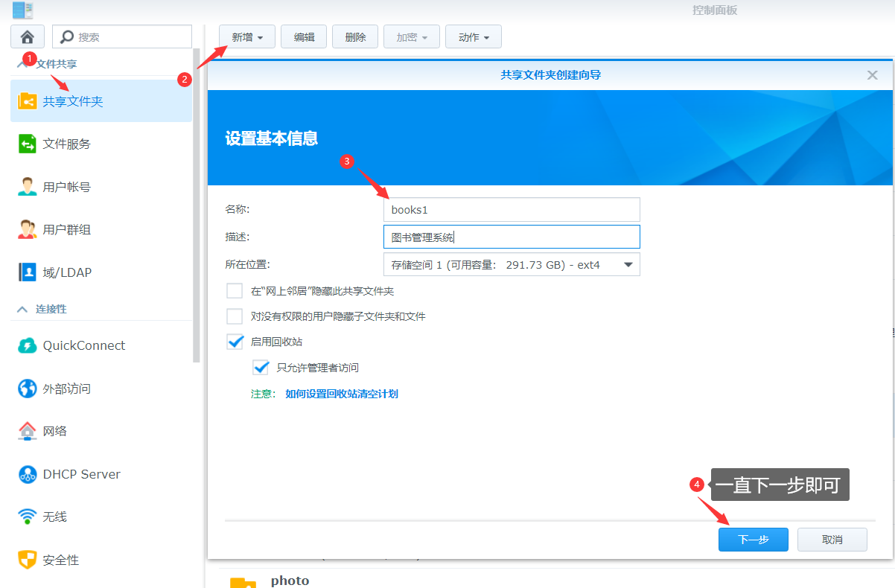Open the 动作 actions dropdown
The height and width of the screenshot is (588, 895).
[474, 37]
